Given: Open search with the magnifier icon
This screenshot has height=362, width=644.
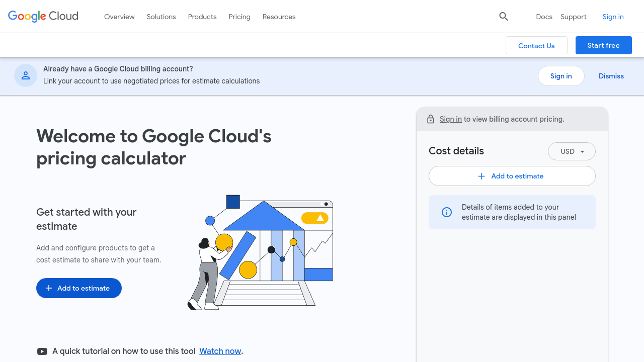Looking at the screenshot, I should coord(504,17).
